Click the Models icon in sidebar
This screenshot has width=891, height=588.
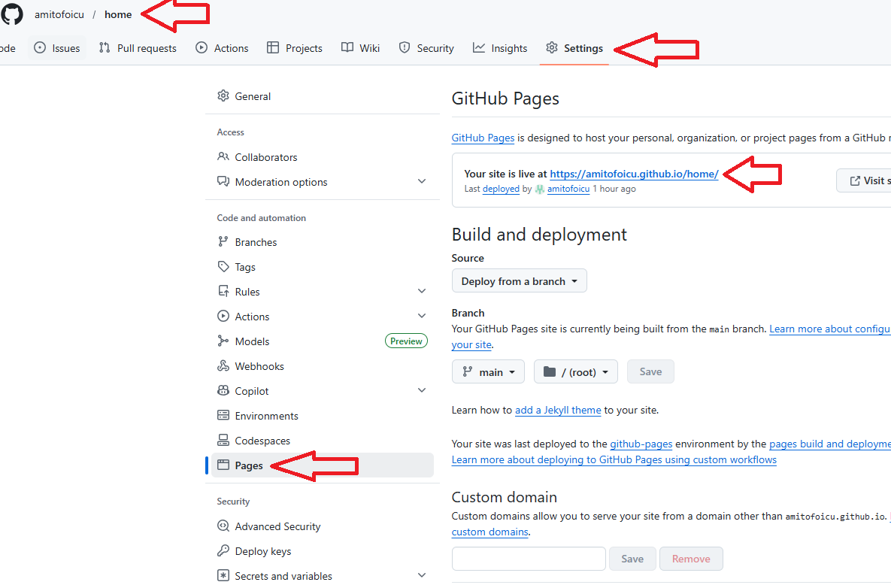(x=223, y=341)
